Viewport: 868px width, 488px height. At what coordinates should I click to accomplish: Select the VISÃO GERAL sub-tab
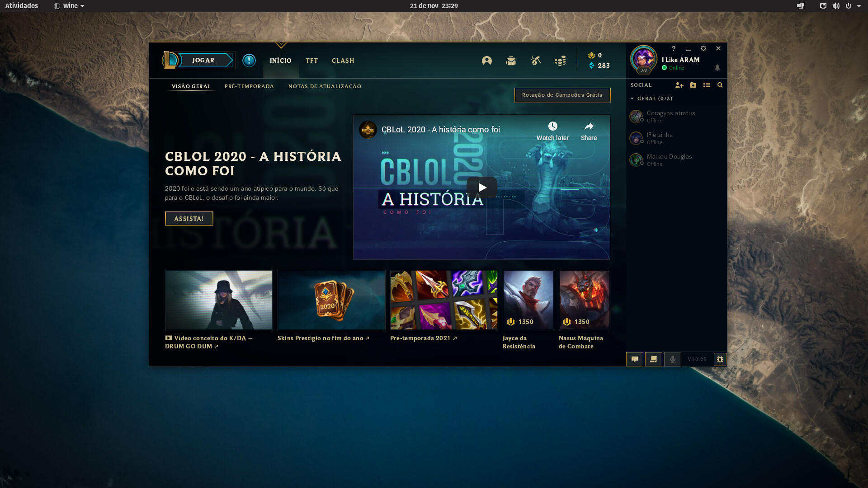[191, 86]
